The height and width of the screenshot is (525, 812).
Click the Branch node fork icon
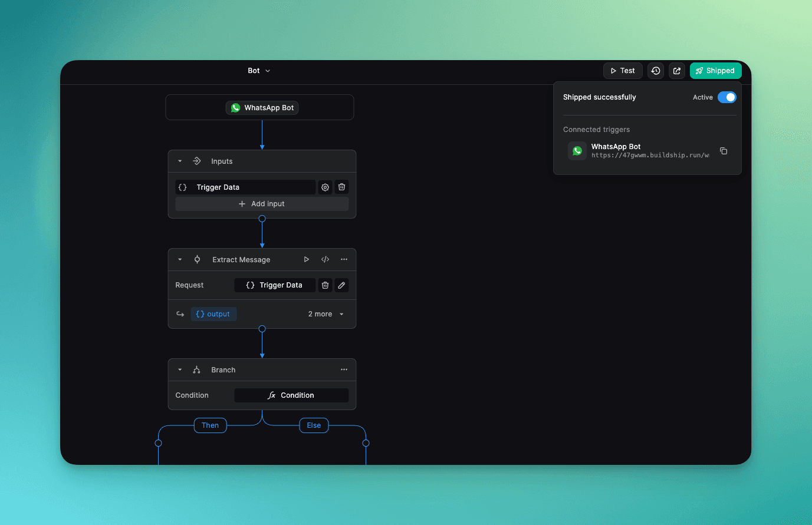point(197,369)
